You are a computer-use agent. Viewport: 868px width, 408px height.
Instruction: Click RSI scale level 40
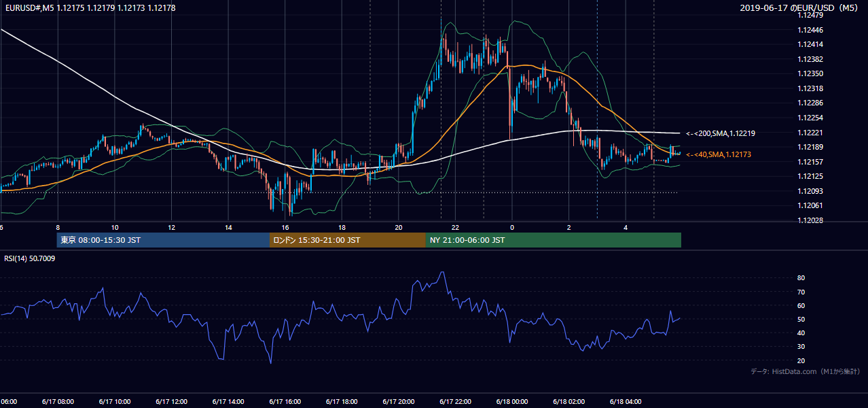[801, 333]
